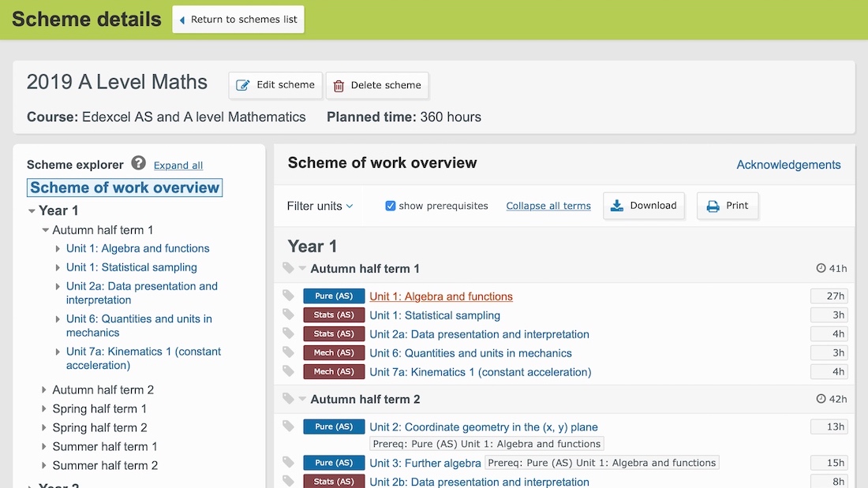This screenshot has height=488, width=868.
Task: Click the Expand all link
Action: (178, 166)
